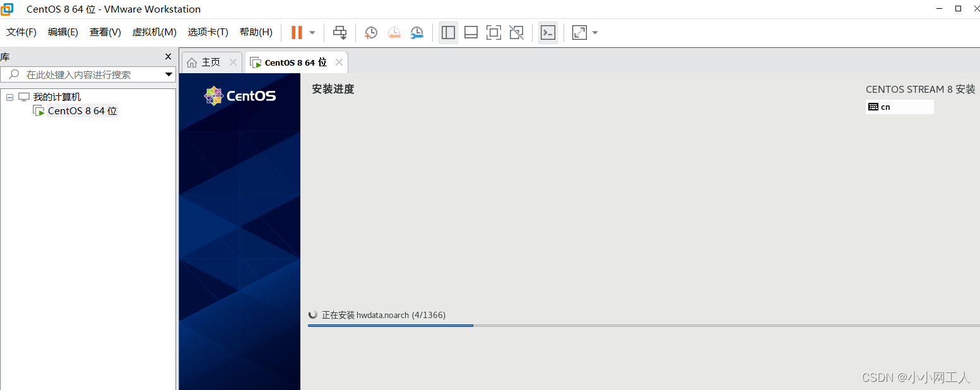The width and height of the screenshot is (980, 390).
Task: Open the power options dropdown arrow
Action: coord(312,33)
